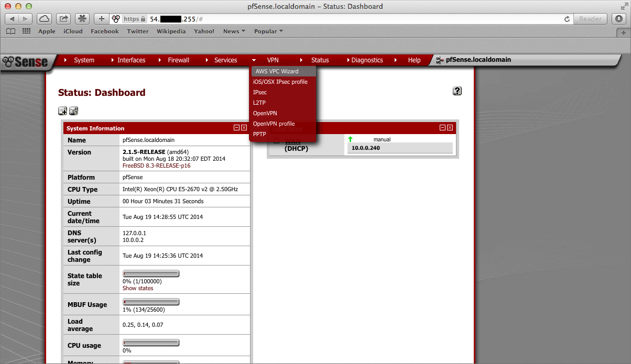Viewport: 631px width, 364px height.
Task: Open the bookmarks book icon
Action: (x=11, y=31)
